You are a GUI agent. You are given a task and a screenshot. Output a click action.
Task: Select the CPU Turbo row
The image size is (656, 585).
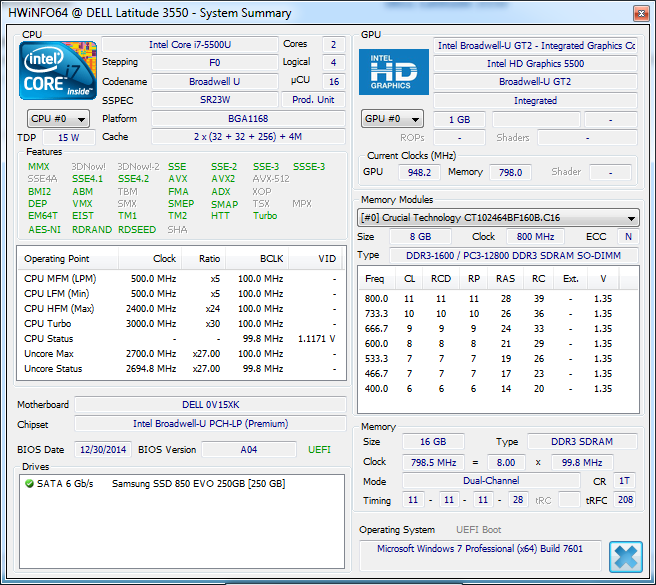pyautogui.click(x=181, y=324)
